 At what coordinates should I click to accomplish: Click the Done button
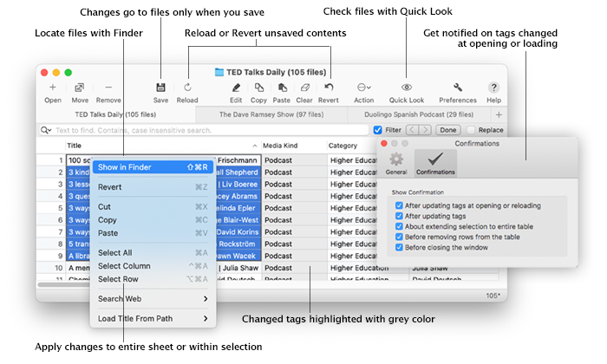448,130
